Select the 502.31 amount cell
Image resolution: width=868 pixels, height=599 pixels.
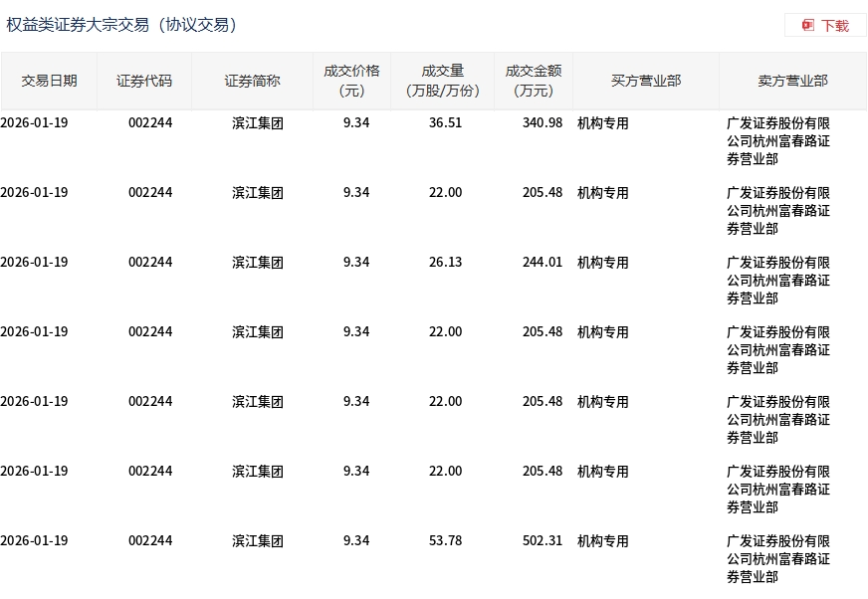click(542, 541)
